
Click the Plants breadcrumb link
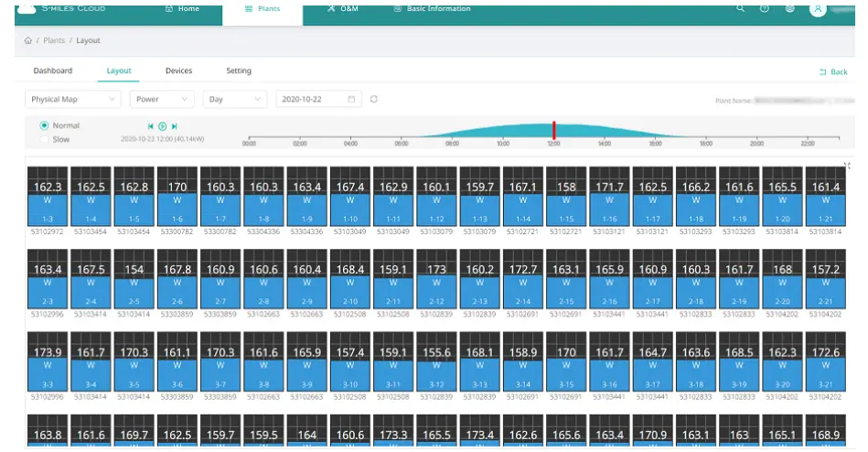(54, 41)
